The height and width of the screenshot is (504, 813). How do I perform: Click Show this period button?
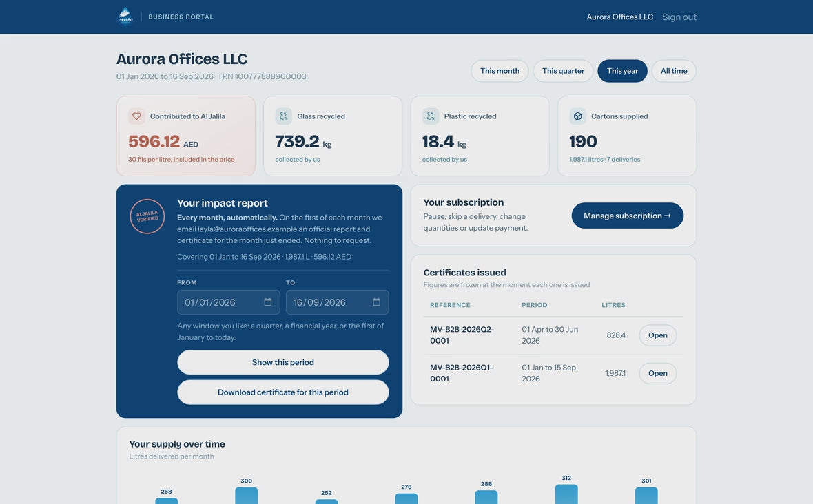tap(282, 362)
